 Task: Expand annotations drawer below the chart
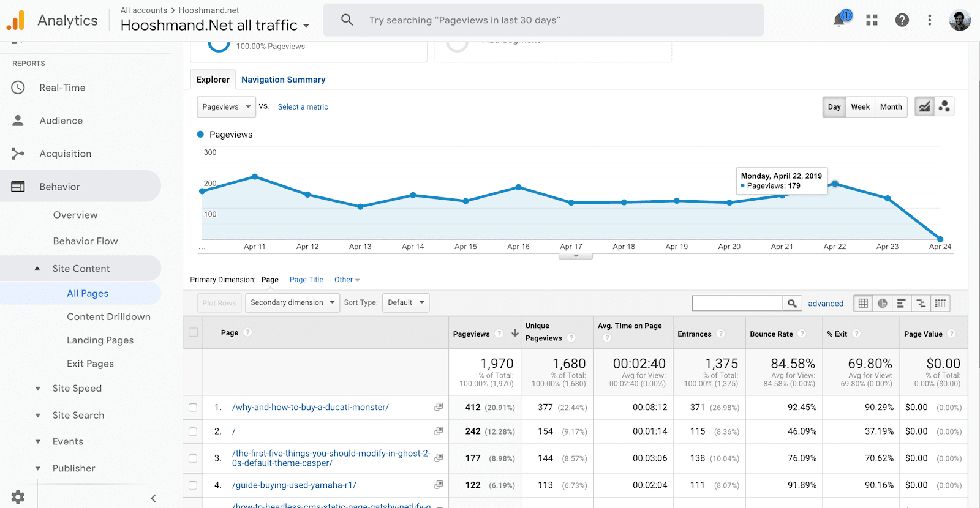pyautogui.click(x=576, y=256)
